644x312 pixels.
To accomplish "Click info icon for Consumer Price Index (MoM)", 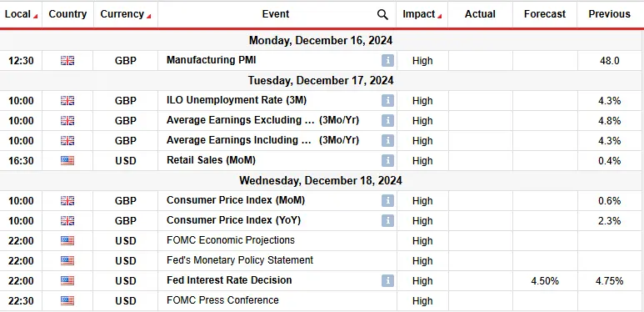I will [387, 200].
